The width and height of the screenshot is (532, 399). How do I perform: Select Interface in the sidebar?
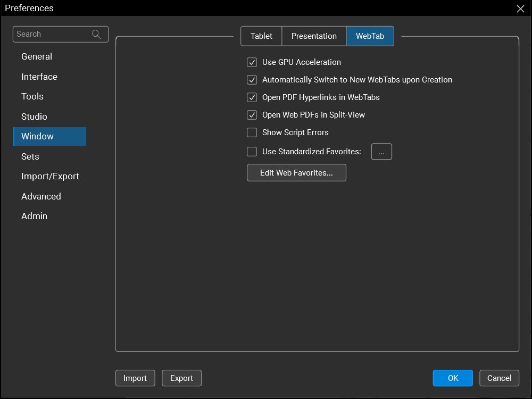(x=39, y=77)
